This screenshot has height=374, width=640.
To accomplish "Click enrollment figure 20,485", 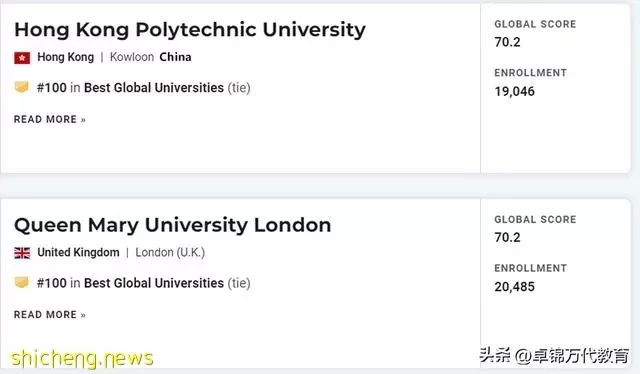I will pyautogui.click(x=514, y=287).
